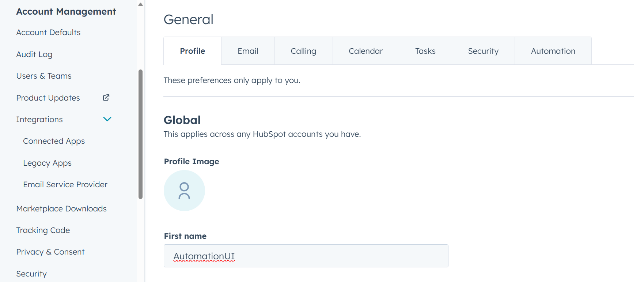Click the First name input field

pyautogui.click(x=306, y=256)
